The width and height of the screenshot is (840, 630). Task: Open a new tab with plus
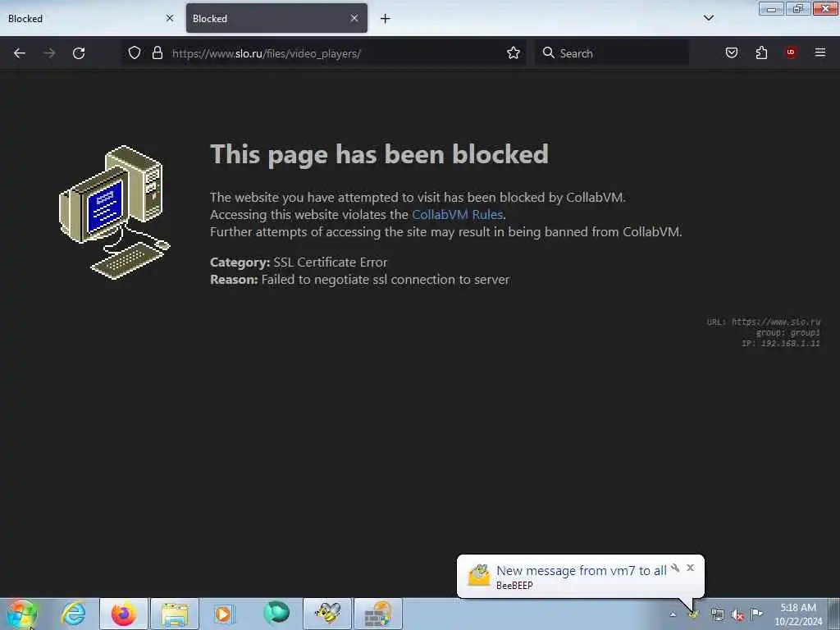pos(386,19)
